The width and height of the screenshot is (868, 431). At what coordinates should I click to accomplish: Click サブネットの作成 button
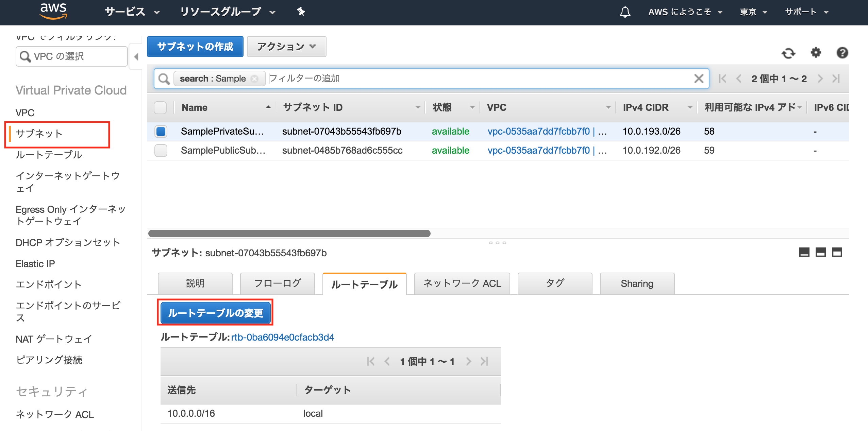[x=195, y=47]
